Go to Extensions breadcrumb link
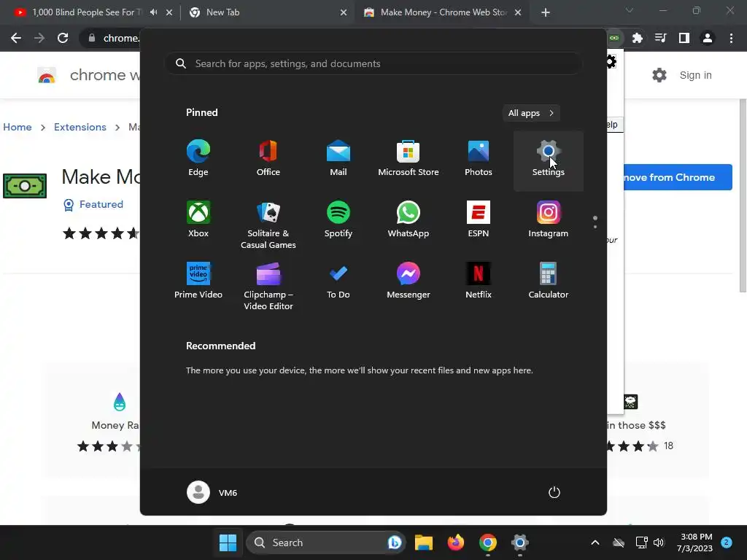Screen dimensions: 747x560 tap(80, 127)
